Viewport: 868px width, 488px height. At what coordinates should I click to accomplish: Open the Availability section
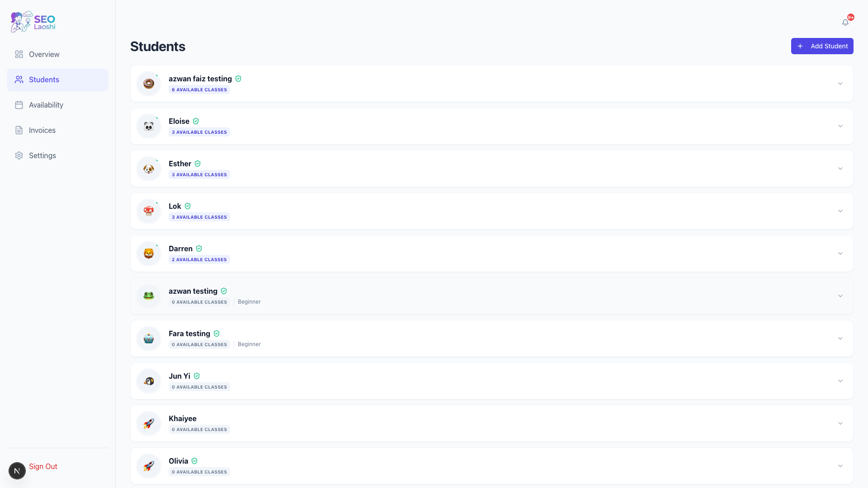[x=46, y=105]
